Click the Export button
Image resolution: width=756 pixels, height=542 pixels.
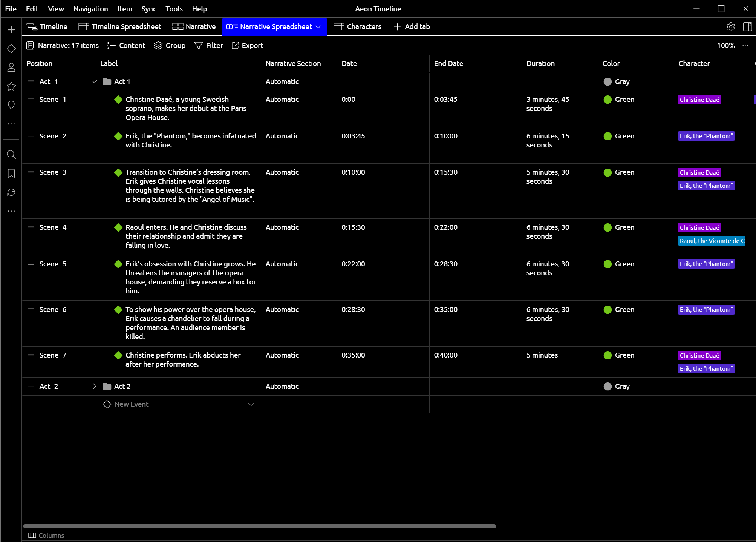pyautogui.click(x=247, y=46)
